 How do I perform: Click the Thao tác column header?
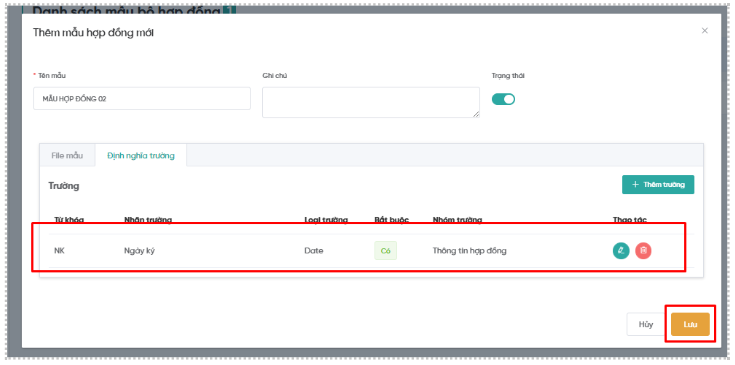coord(630,220)
